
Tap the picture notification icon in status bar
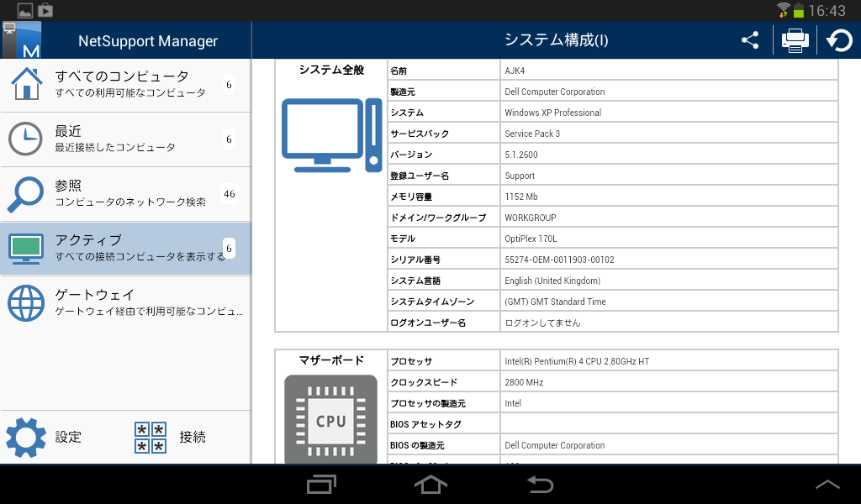point(25,10)
